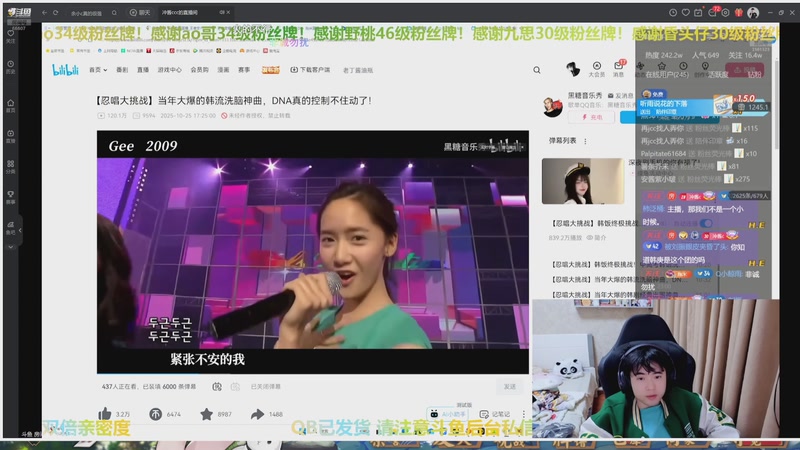Favorite the video with star icon
Viewport: 800px width, 450px height.
(206, 414)
